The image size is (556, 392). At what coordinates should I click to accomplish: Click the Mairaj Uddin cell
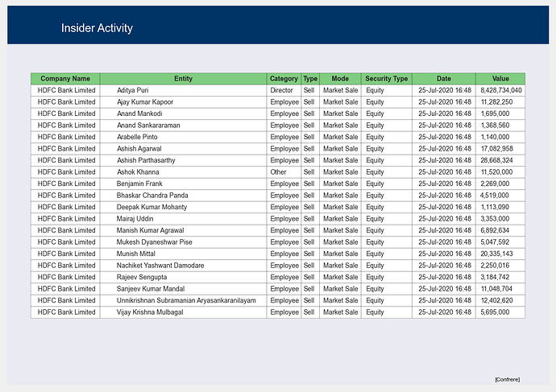183,219
